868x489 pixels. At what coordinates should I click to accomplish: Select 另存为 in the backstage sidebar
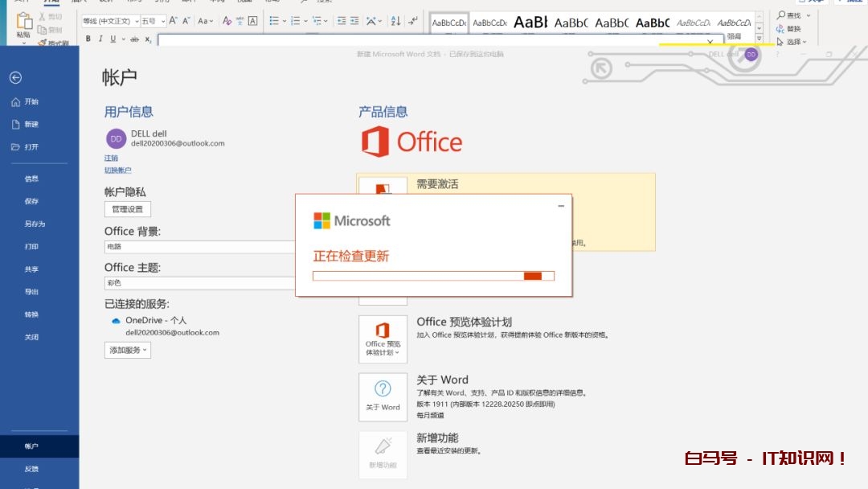35,224
